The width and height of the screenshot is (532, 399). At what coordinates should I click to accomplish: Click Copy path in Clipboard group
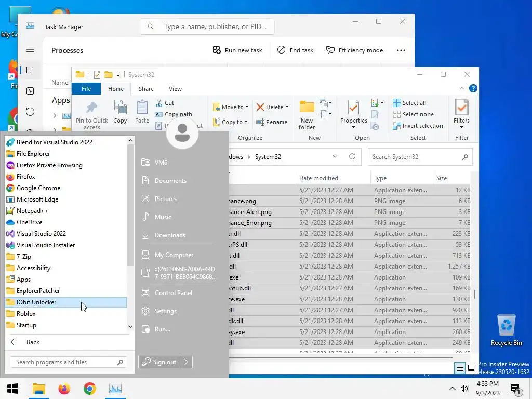tap(174, 114)
